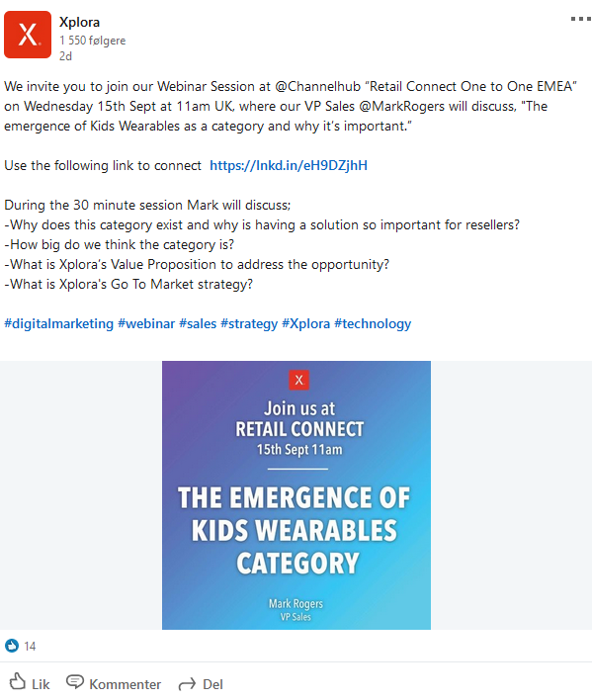
Task: Open the three-dot post options menu
Action: [581, 19]
